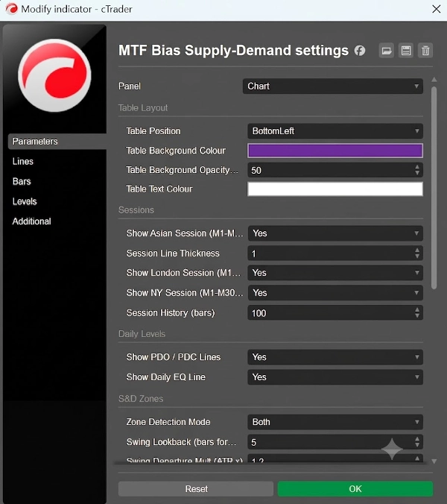
Task: Open Show PDO / PDC Lines dropdown
Action: pyautogui.click(x=335, y=357)
